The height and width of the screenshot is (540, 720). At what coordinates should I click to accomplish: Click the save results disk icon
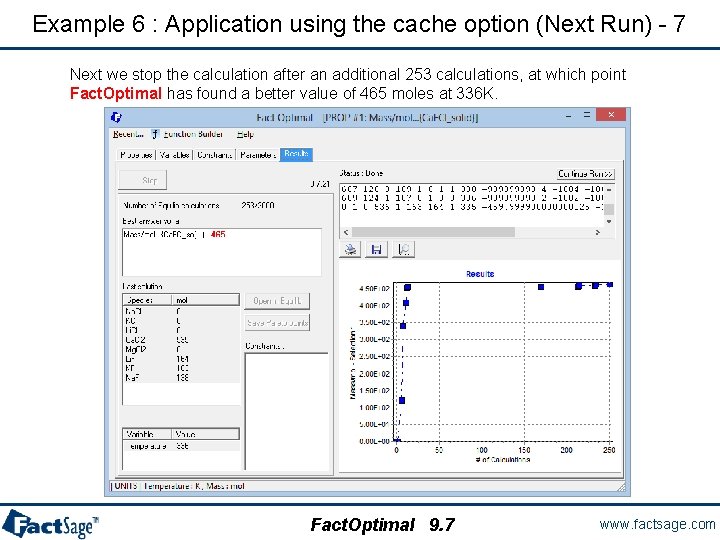[377, 250]
